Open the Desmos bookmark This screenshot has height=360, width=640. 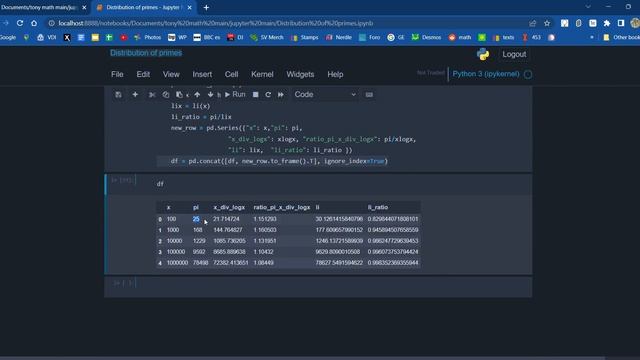[427, 37]
